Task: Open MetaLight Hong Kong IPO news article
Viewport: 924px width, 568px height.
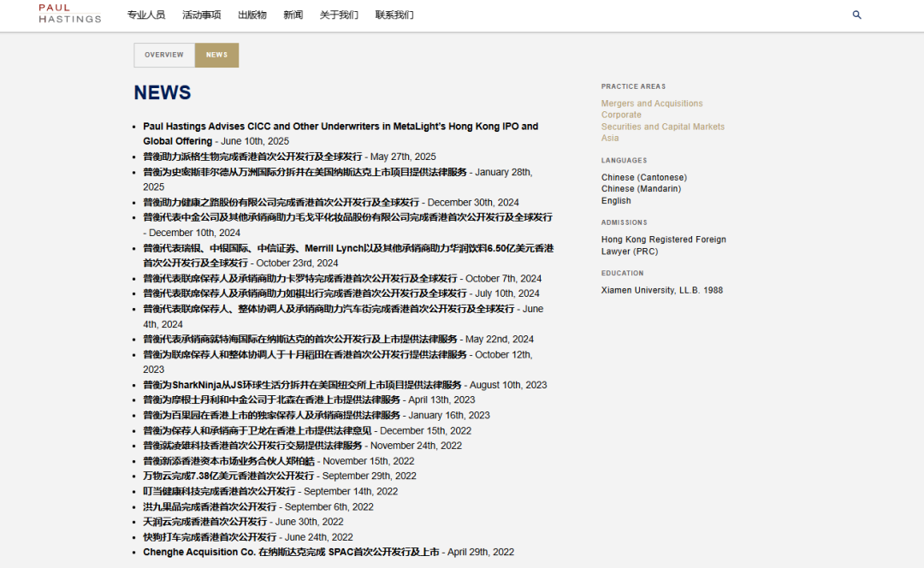Action: 341,133
